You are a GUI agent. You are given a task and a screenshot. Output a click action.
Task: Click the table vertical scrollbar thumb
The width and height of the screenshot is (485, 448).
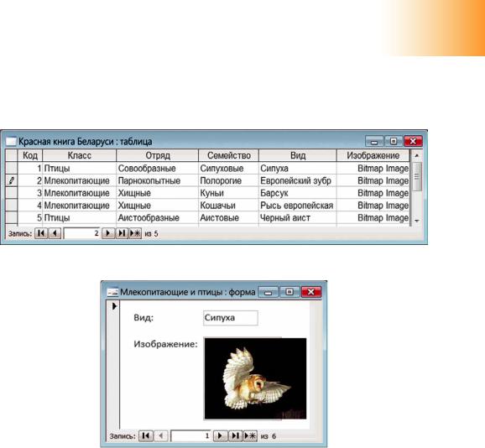coord(417,176)
